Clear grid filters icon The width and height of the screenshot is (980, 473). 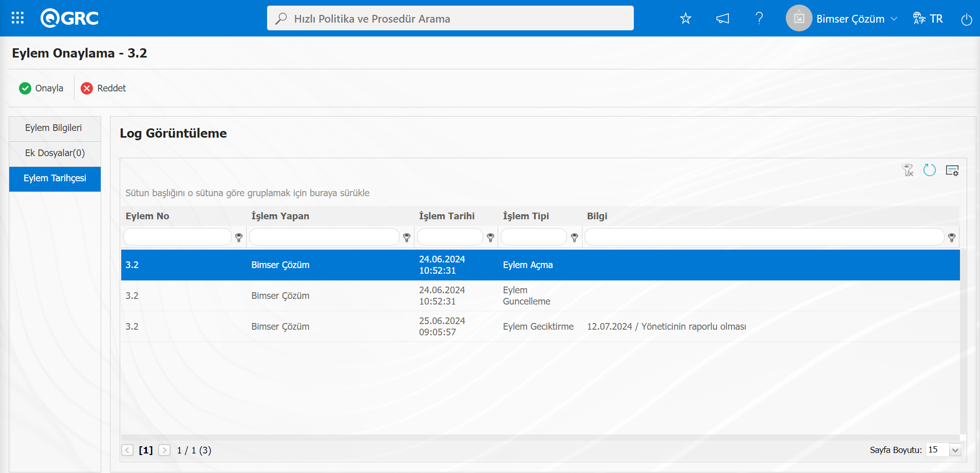(908, 170)
